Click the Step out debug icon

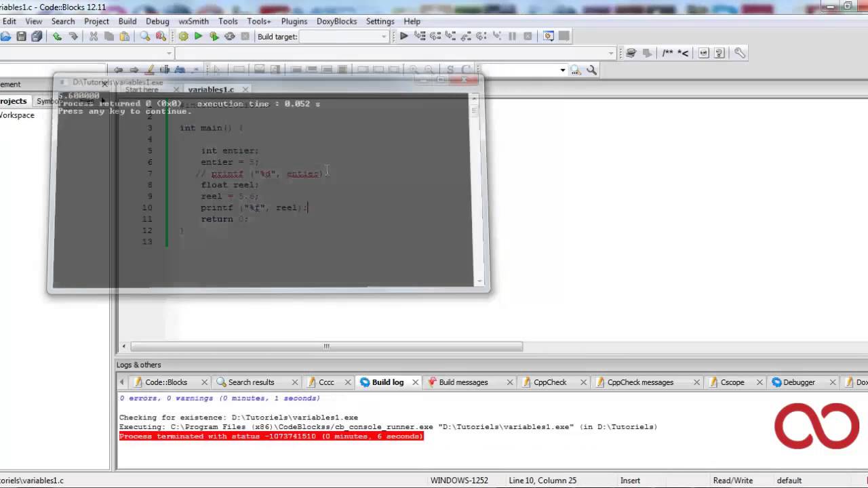467,37
